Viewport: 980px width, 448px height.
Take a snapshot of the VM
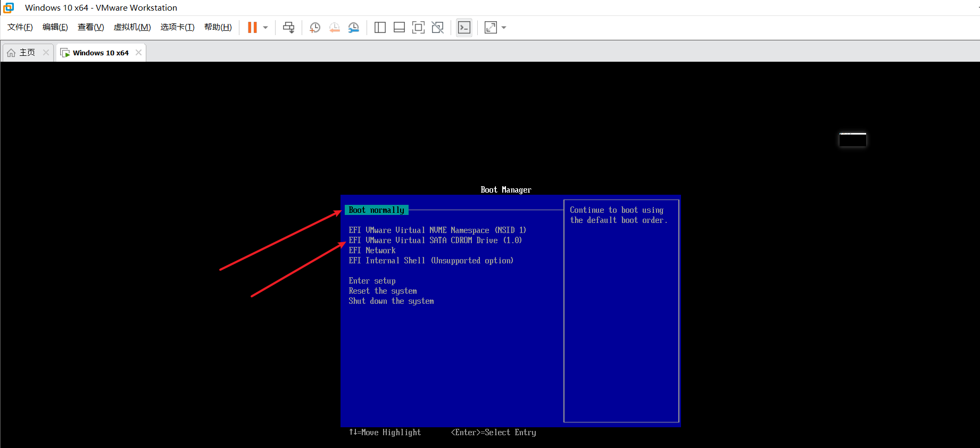click(315, 28)
